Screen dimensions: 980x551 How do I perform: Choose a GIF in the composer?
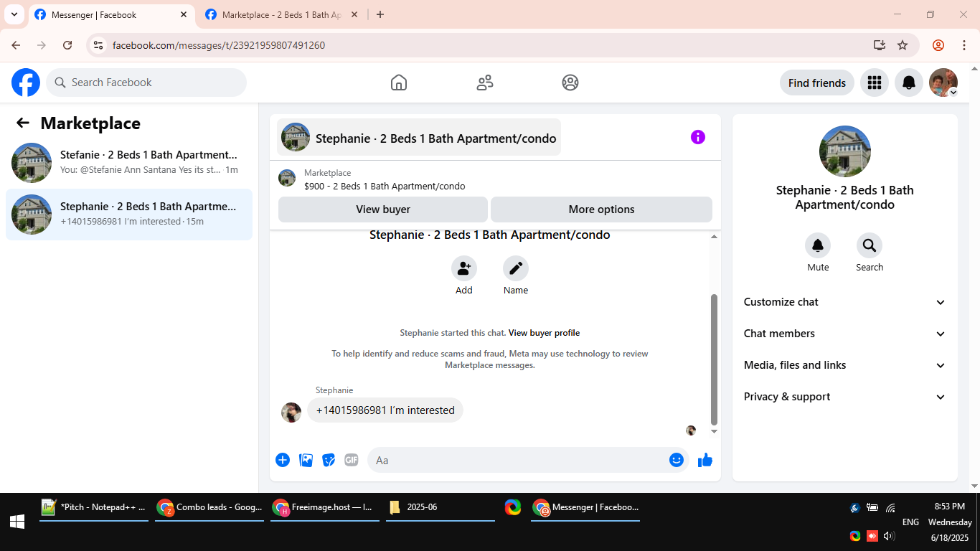[352, 460]
